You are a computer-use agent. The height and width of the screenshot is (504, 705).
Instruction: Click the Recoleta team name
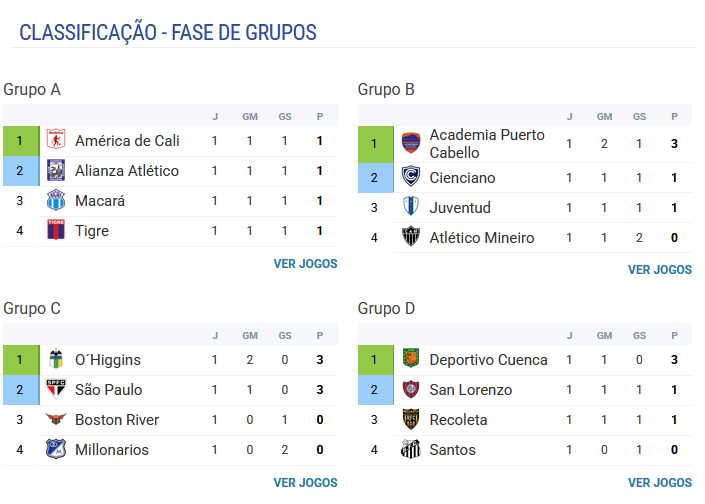click(458, 420)
